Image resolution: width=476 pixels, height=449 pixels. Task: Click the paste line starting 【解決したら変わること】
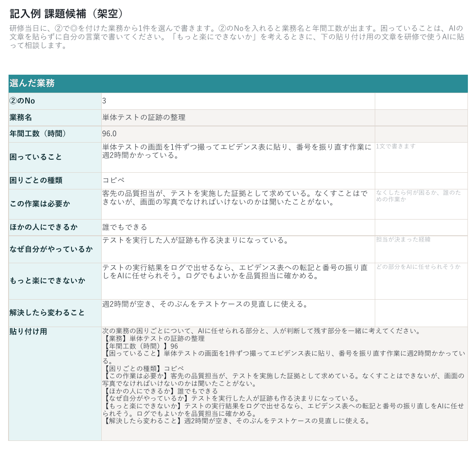pyautogui.click(x=236, y=421)
